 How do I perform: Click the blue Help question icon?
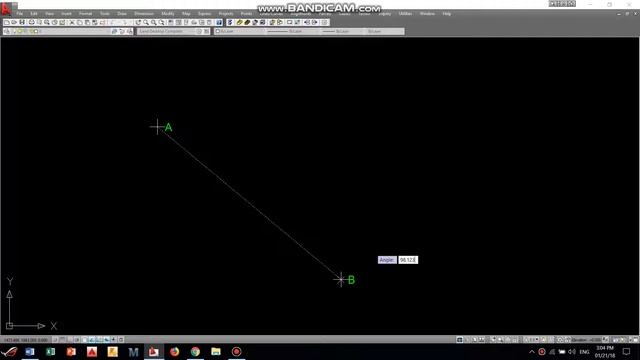(x=219, y=22)
